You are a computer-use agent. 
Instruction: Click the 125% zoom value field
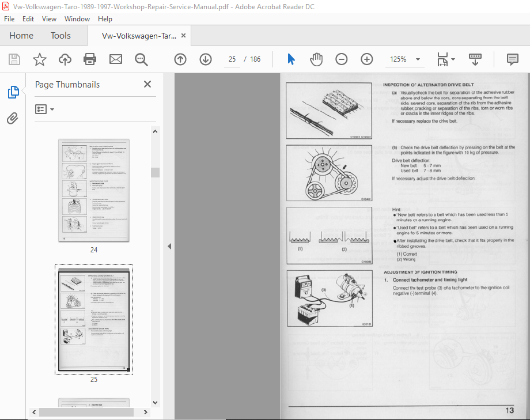[x=398, y=59]
